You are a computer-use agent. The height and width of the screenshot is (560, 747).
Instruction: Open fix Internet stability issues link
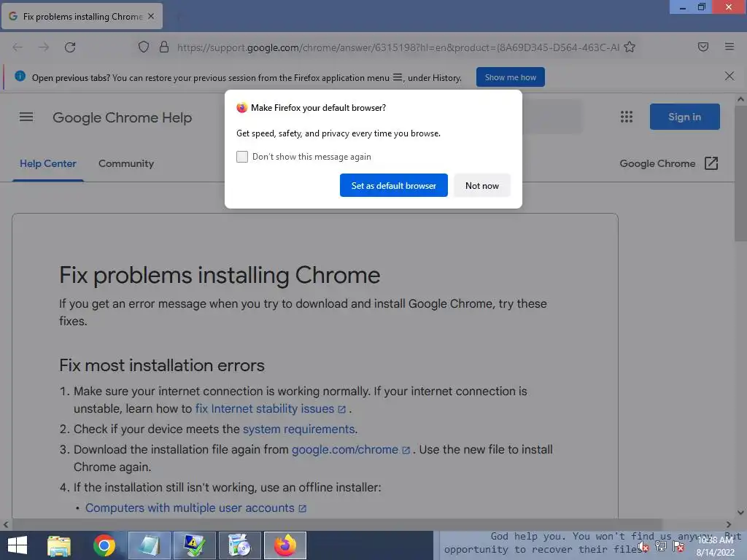click(270, 408)
